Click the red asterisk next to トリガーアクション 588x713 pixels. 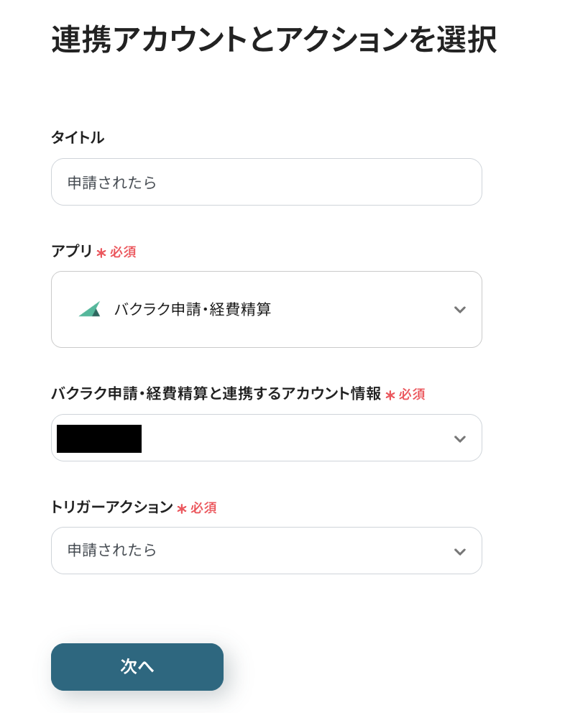tap(182, 509)
